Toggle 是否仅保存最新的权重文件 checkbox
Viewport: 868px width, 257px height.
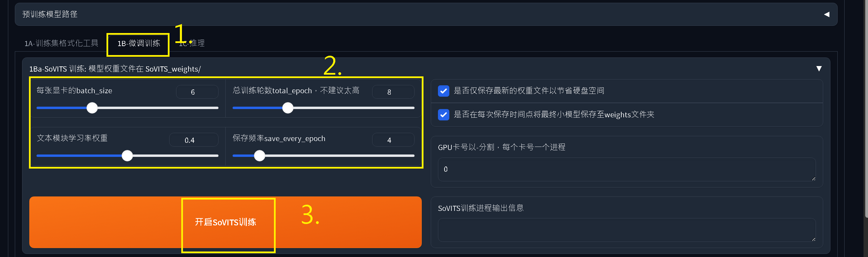(443, 91)
